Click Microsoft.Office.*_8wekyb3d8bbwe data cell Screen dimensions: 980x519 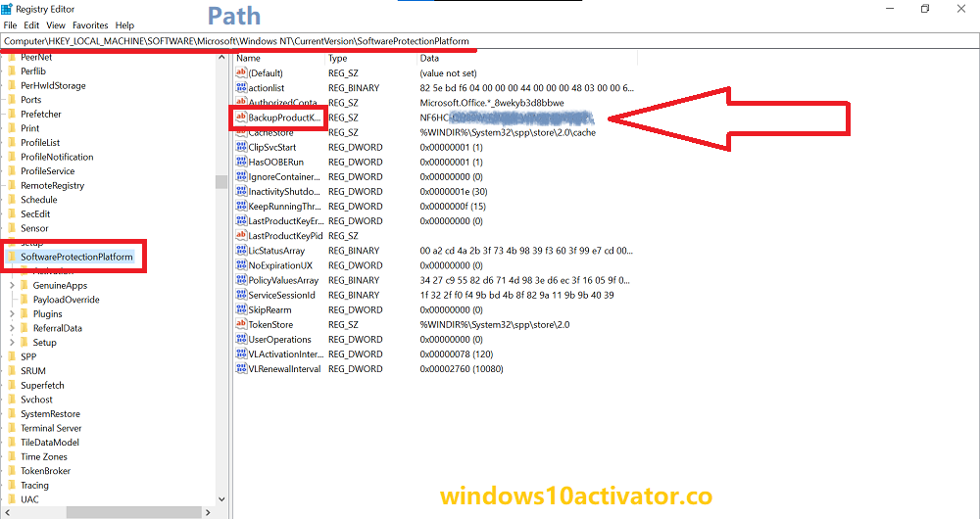492,103
